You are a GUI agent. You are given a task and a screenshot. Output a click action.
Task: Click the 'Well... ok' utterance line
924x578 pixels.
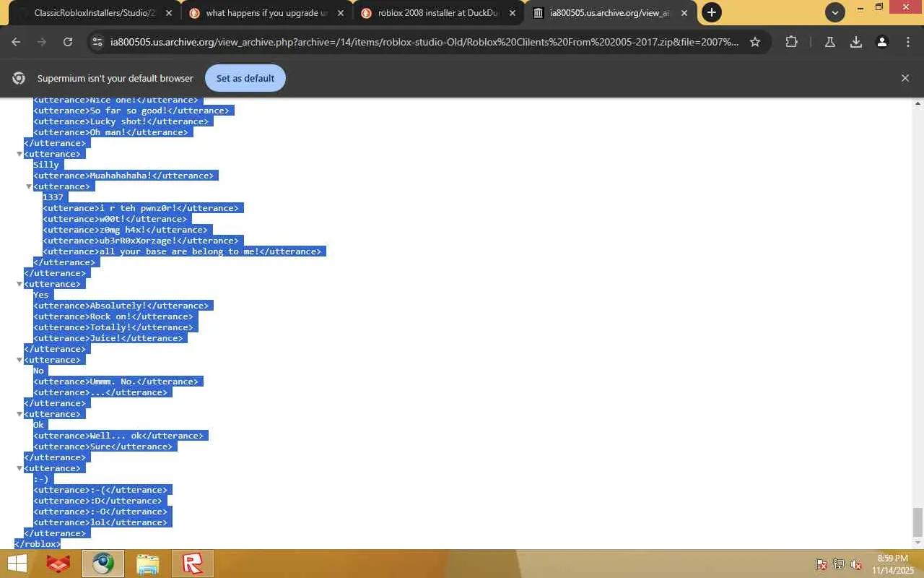point(118,436)
